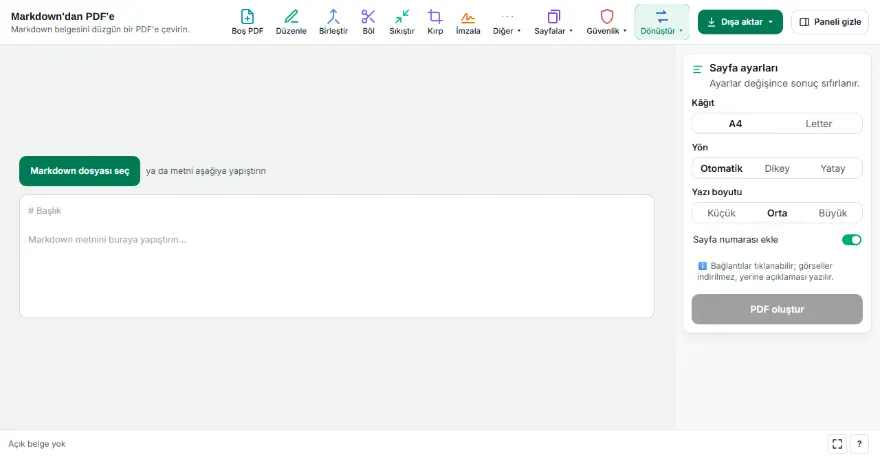Image resolution: width=880 pixels, height=457 pixels.
Task: Select the Düzenle edit tool
Action: pyautogui.click(x=291, y=22)
